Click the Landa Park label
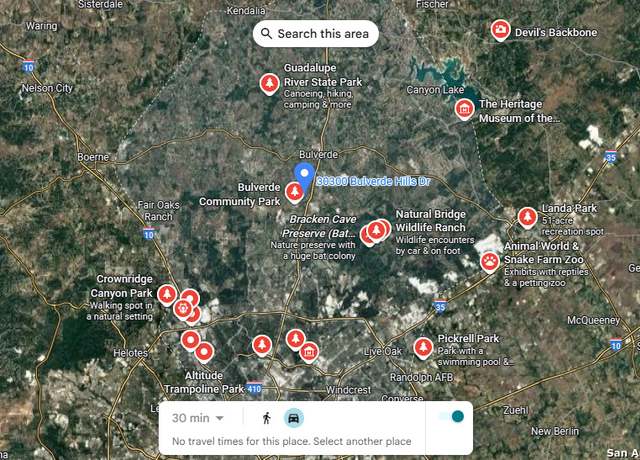The width and height of the screenshot is (640, 460). [569, 209]
